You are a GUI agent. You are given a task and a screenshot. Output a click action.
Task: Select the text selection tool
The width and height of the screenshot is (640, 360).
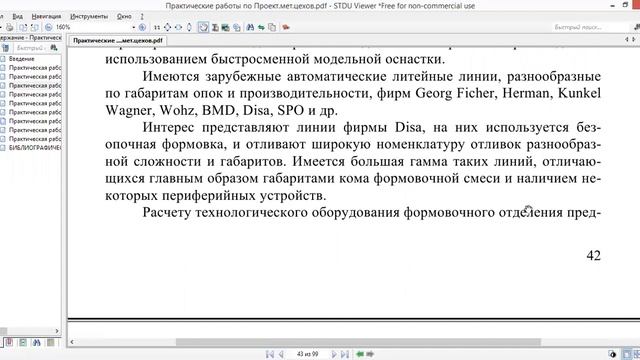click(215, 27)
